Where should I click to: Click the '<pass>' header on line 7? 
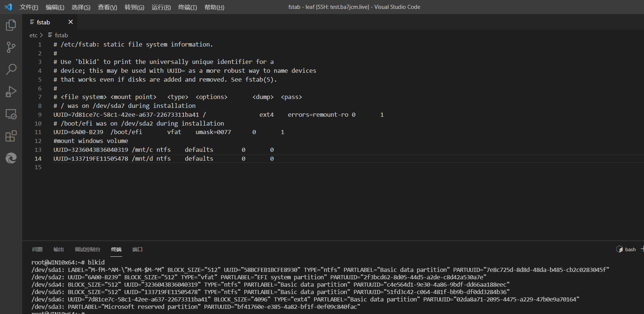pos(292,97)
